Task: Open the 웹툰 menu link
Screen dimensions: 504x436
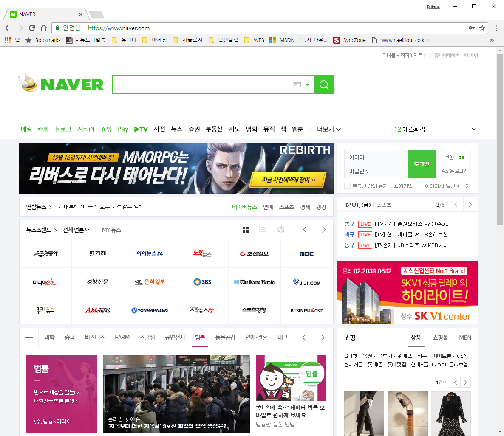Action: pos(297,129)
